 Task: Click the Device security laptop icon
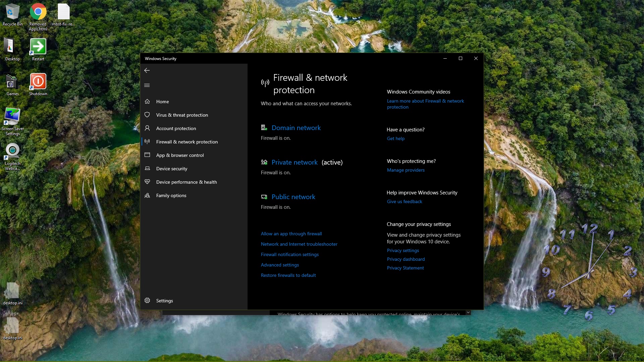[x=147, y=168]
